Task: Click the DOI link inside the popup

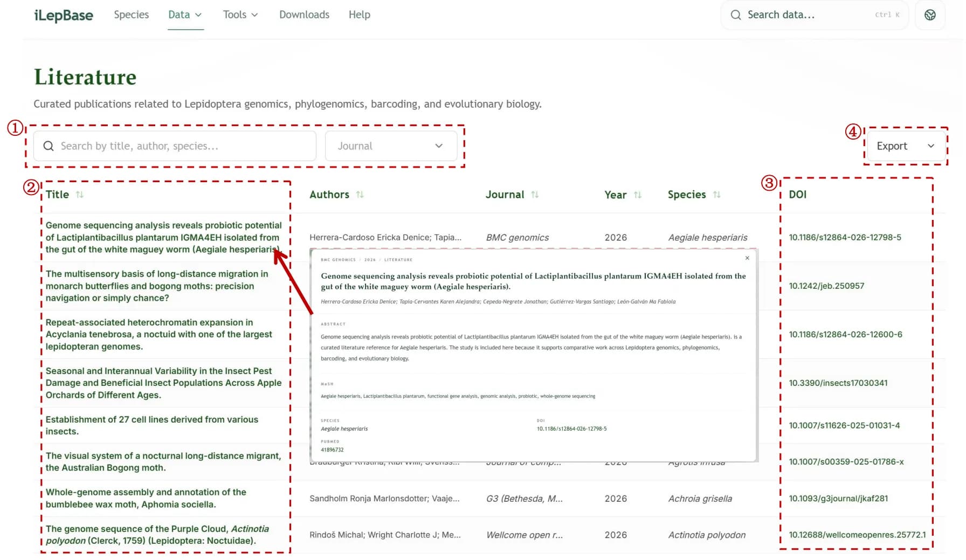Action: point(571,429)
